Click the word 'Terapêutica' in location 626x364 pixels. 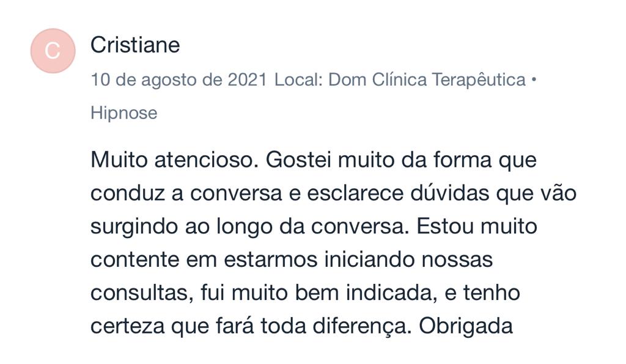pos(479,80)
